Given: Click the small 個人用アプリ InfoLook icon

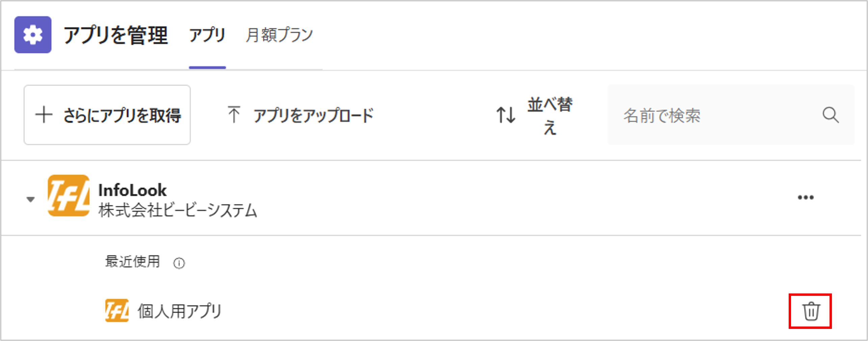Looking at the screenshot, I should 117,310.
